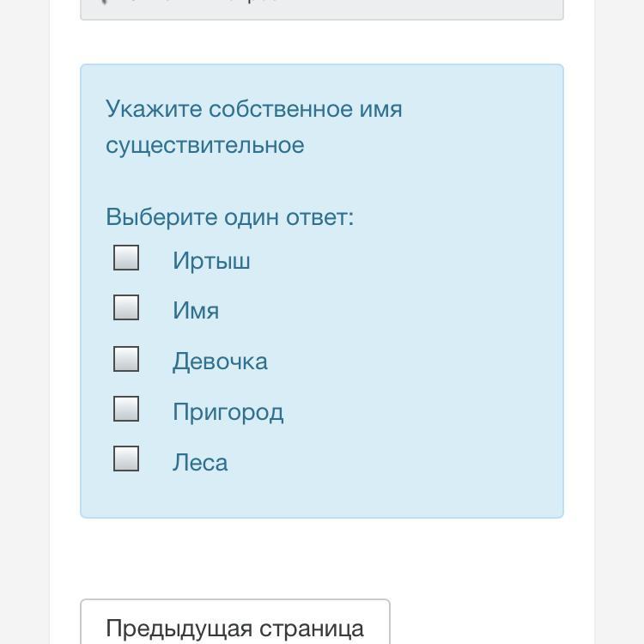644x644 pixels.
Task: Click the Иртыш answer label
Action: coord(211,261)
